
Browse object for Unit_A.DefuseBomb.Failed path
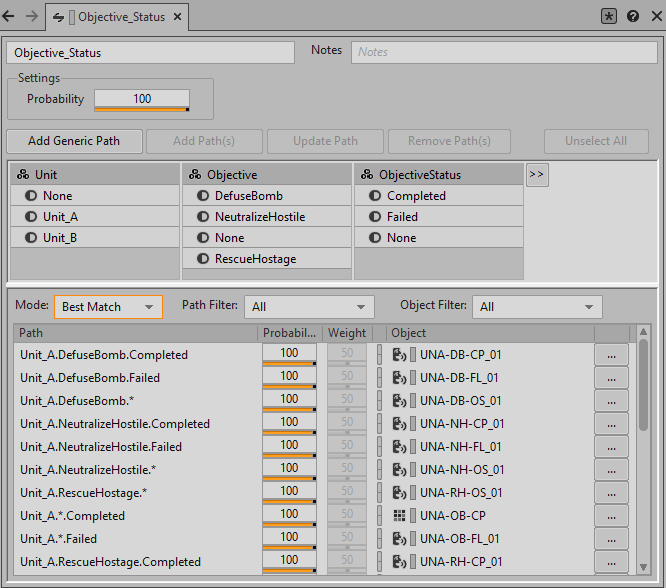tap(611, 378)
